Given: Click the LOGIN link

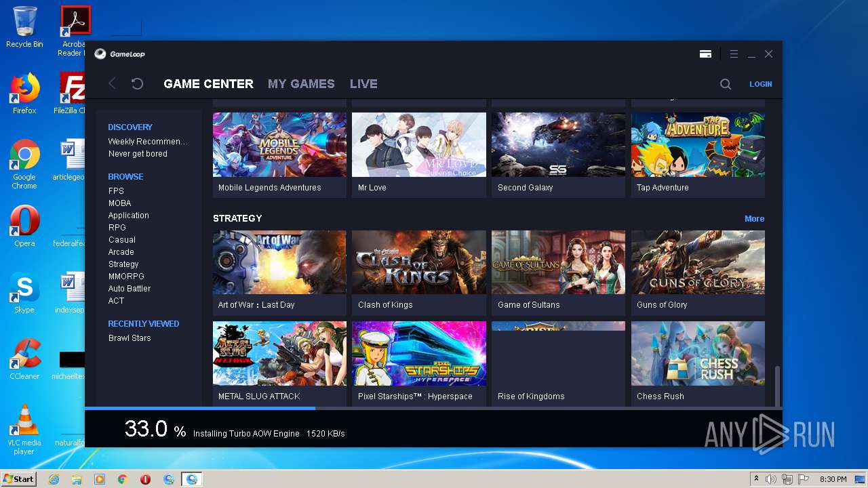Looking at the screenshot, I should pos(760,84).
